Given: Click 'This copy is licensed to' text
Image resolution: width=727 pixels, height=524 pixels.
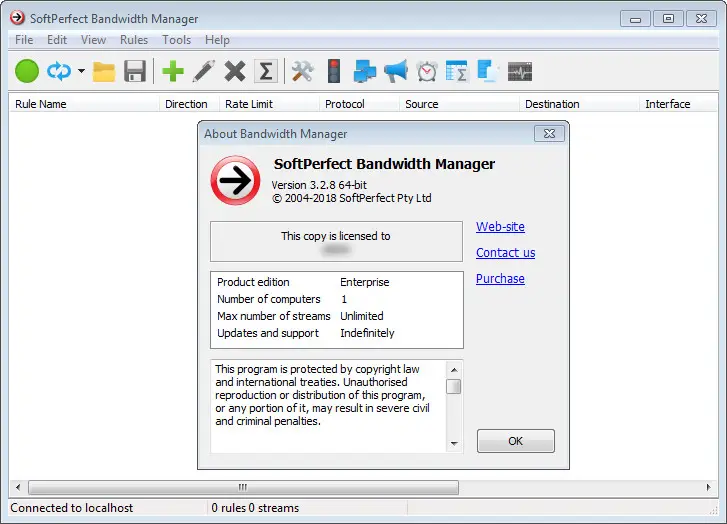Looking at the screenshot, I should point(336,236).
